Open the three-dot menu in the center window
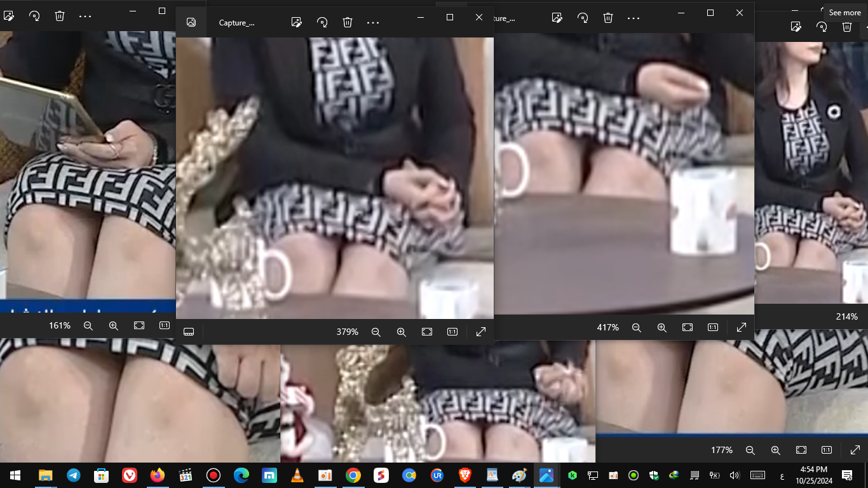This screenshot has width=868, height=488. (372, 21)
